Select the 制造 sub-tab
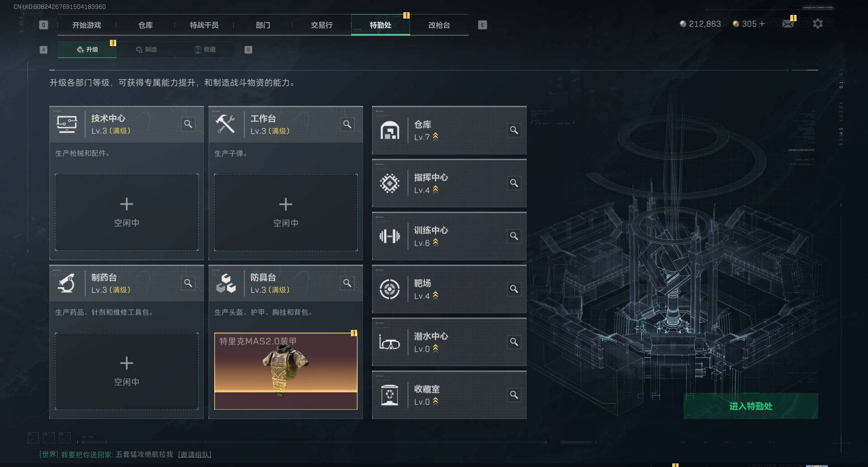Image resolution: width=868 pixels, height=467 pixels. pos(146,50)
